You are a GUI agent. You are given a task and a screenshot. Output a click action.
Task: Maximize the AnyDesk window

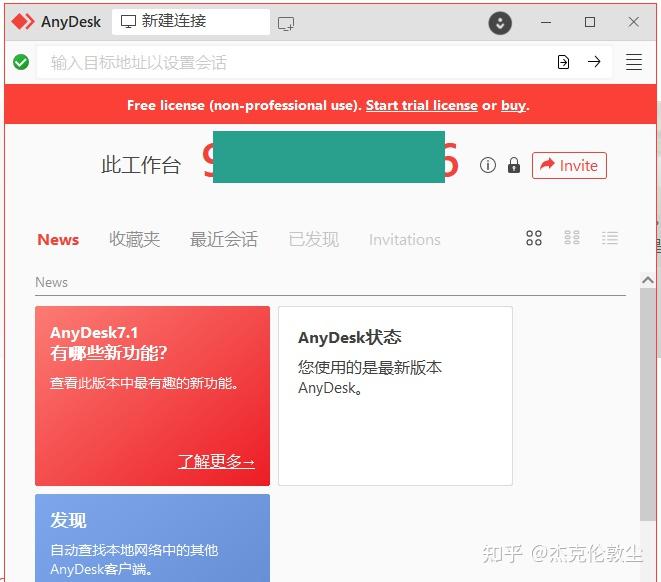pos(590,22)
